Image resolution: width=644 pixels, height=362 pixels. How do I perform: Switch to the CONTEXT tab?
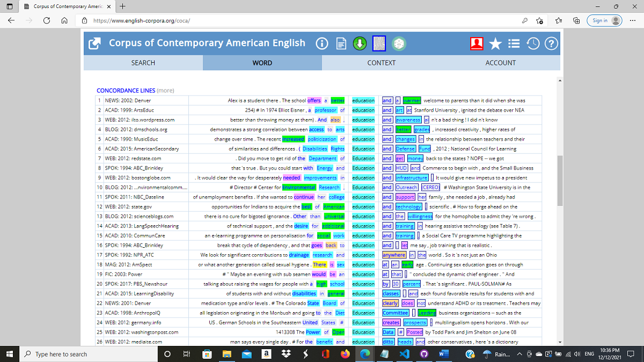point(381,63)
